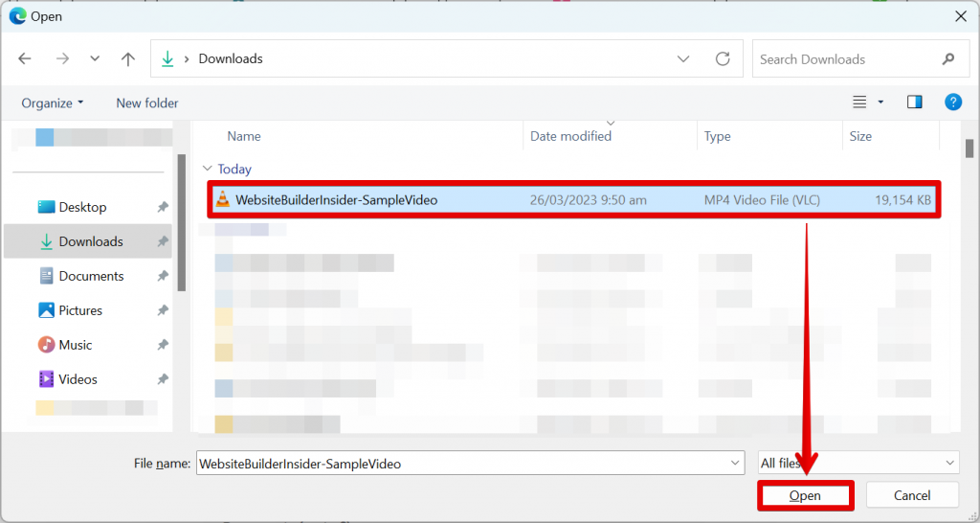980x523 pixels.
Task: Open the address bar history dropdown
Action: [683, 58]
